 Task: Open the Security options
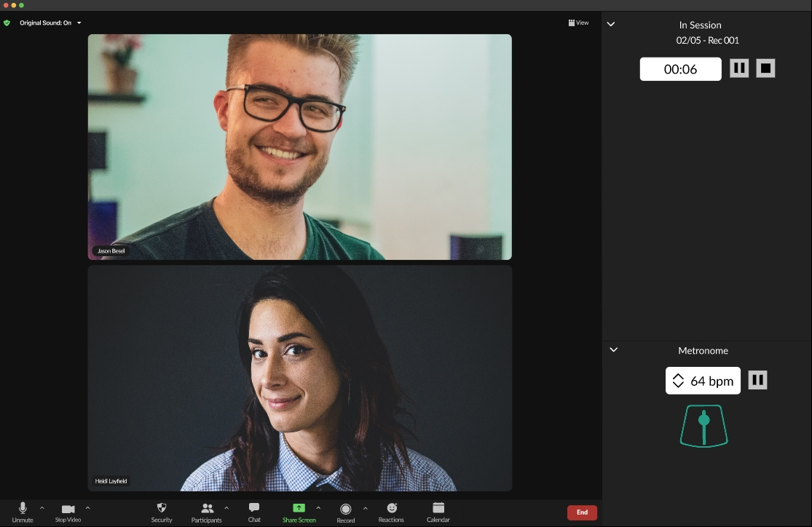coord(161,512)
